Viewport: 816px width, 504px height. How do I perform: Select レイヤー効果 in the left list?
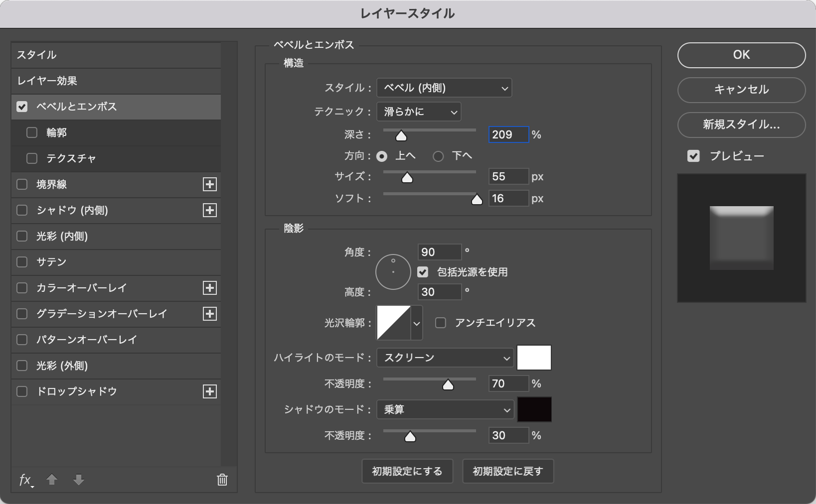[116, 81]
